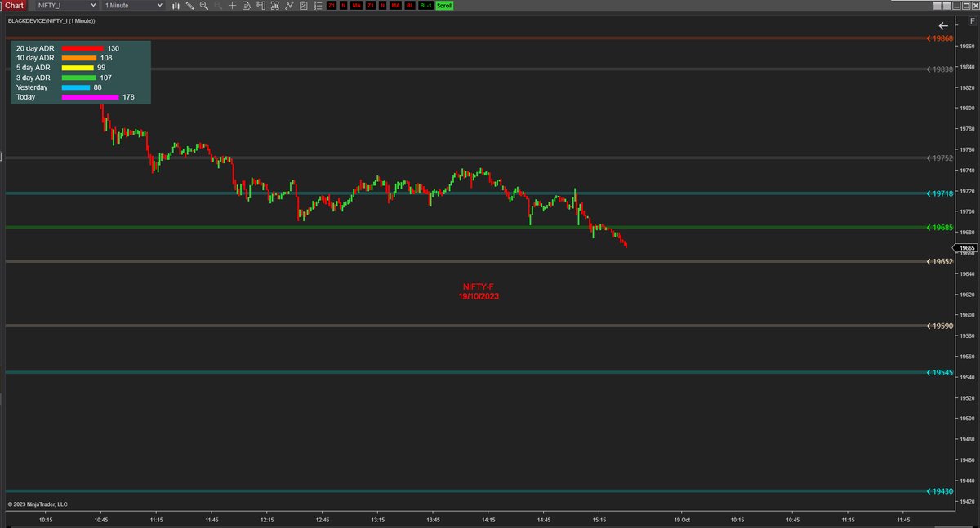This screenshot has width=980, height=528.
Task: Click the 14:15 time axis label
Action: click(x=488, y=520)
